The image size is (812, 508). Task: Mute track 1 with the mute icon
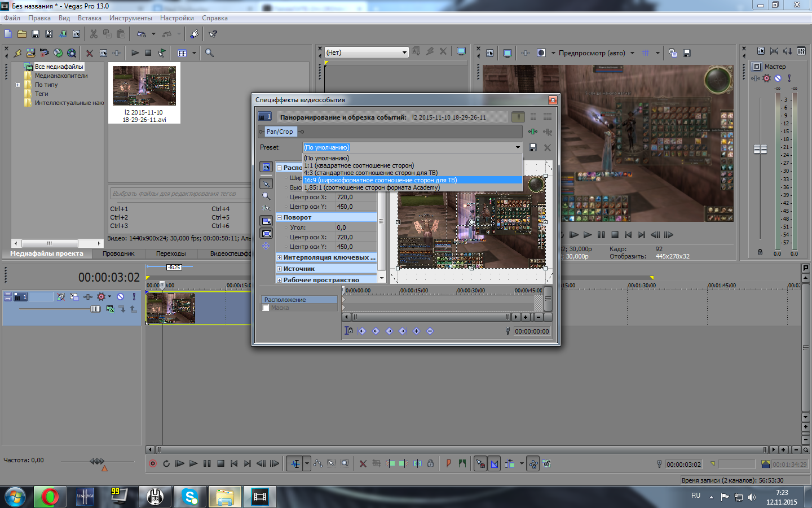coord(120,296)
